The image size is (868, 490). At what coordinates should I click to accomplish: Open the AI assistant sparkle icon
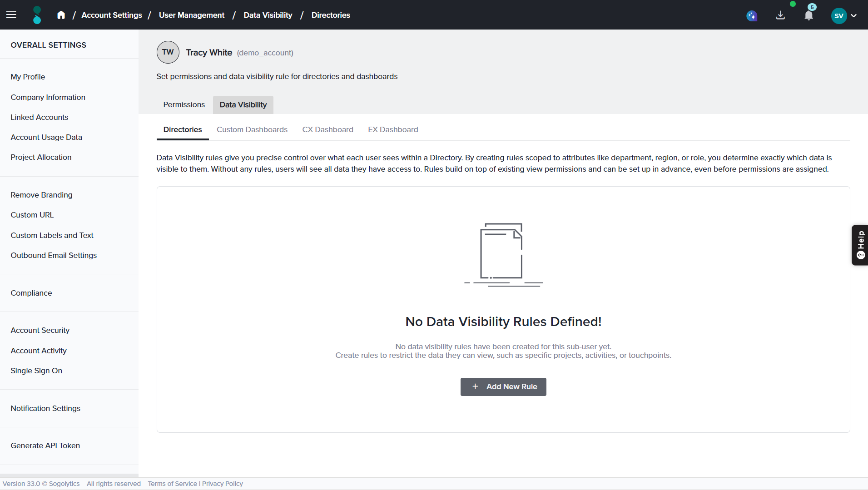click(x=752, y=16)
